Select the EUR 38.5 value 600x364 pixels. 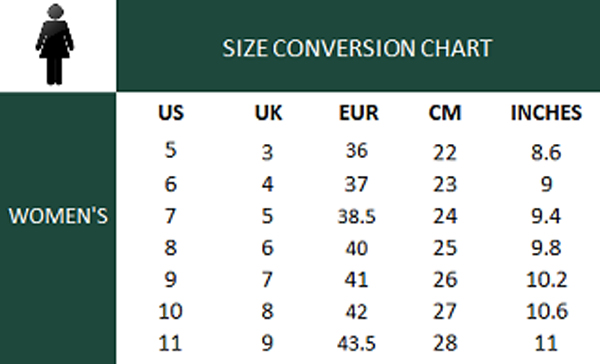pos(357,216)
